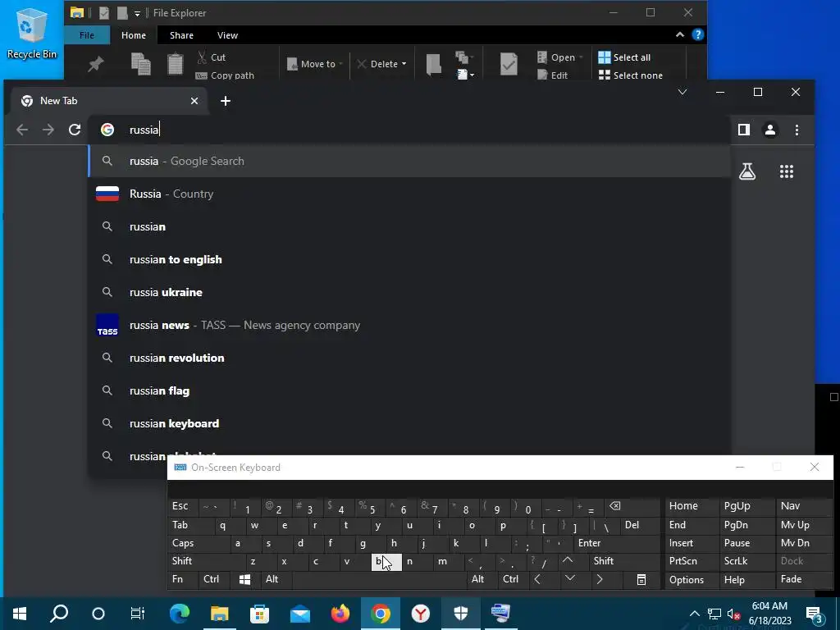This screenshot has width=840, height=630.
Task: Open a new Chrome tab
Action: [x=226, y=101]
